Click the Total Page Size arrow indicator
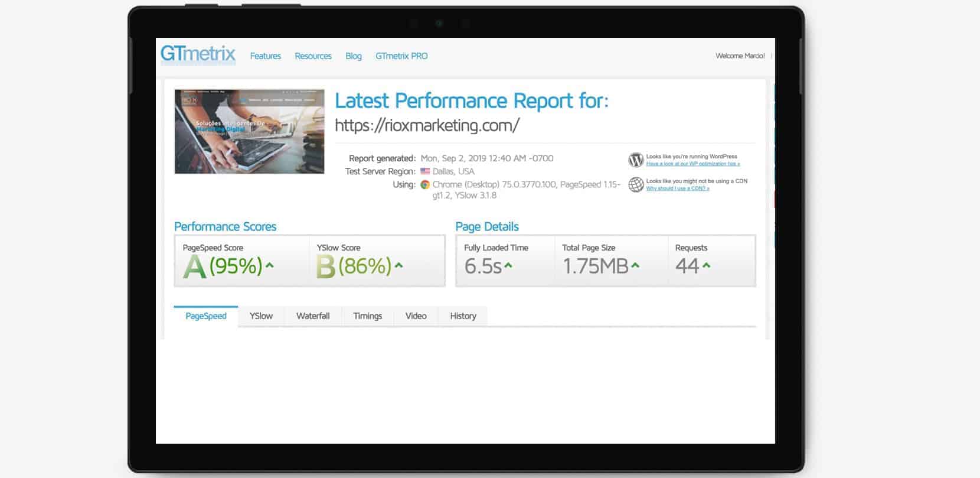Image resolution: width=980 pixels, height=478 pixels. tap(635, 266)
